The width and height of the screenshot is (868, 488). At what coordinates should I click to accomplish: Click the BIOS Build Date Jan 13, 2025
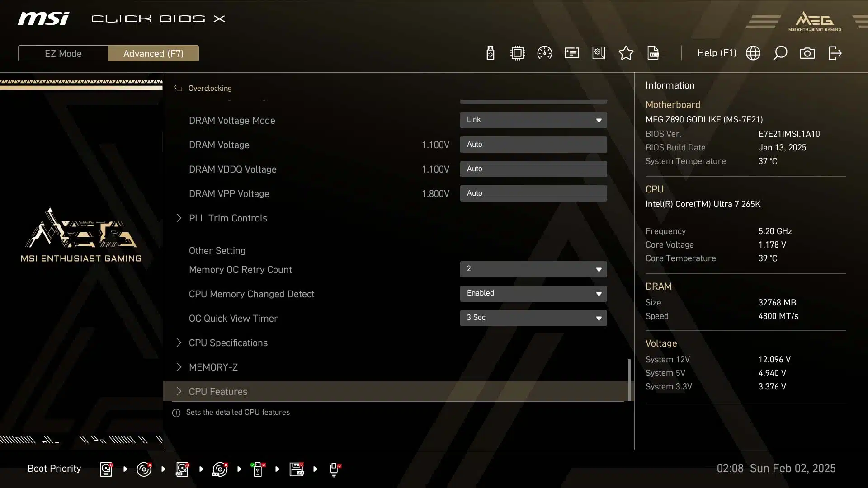click(782, 148)
